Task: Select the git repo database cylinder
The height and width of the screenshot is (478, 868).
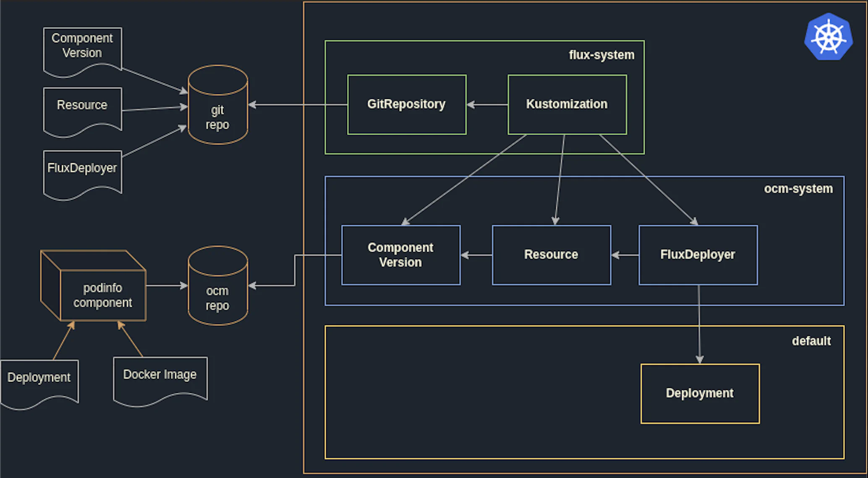Action: (217, 111)
